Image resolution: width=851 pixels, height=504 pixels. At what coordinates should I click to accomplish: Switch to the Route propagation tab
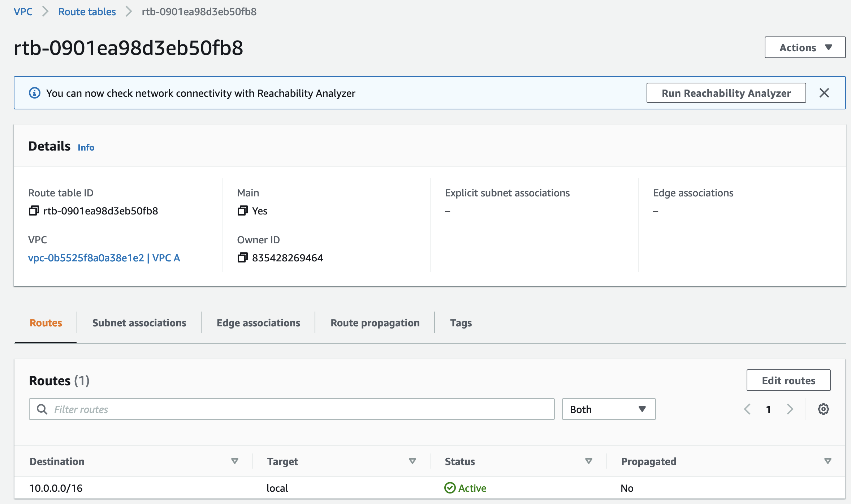[x=375, y=323]
